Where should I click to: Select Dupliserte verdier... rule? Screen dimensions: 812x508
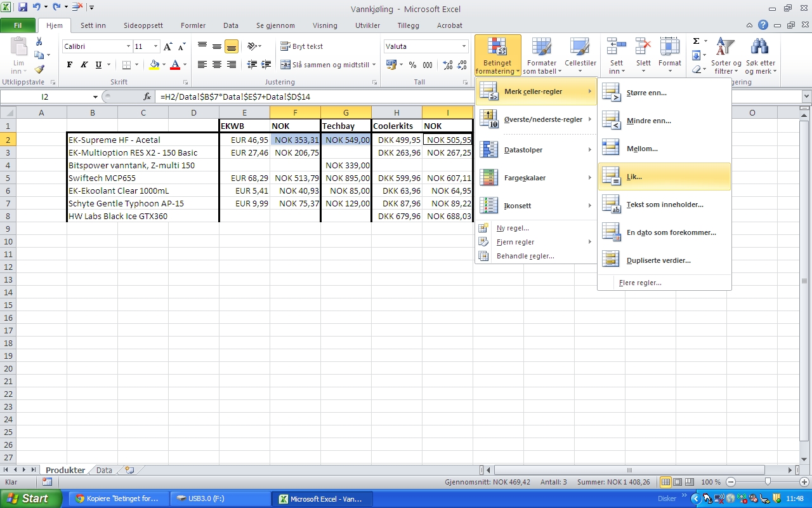pos(664,260)
